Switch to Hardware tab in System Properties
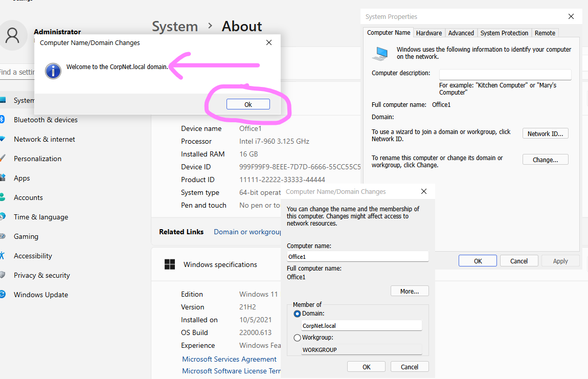588x379 pixels. [429, 33]
